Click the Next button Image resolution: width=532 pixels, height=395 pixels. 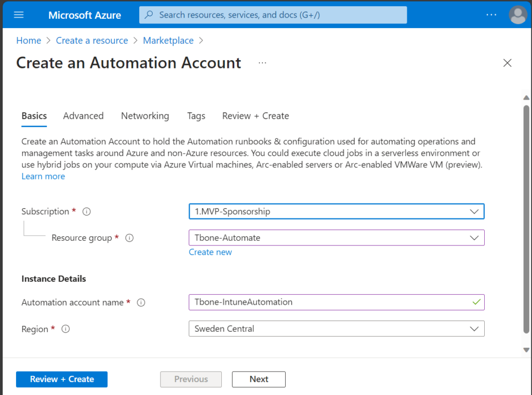259,379
